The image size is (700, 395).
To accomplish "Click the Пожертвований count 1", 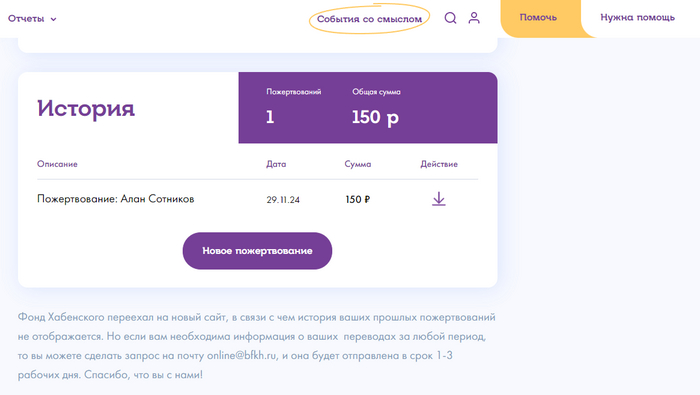I will [270, 117].
